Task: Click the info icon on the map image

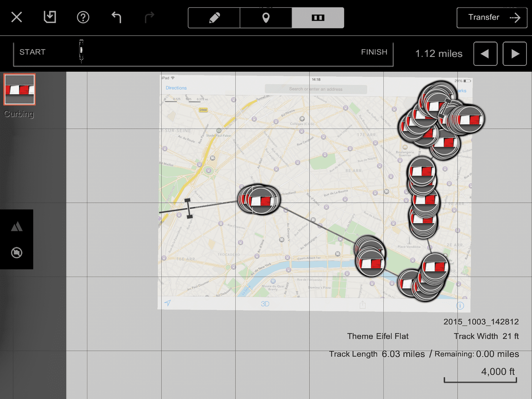Action: click(x=460, y=306)
